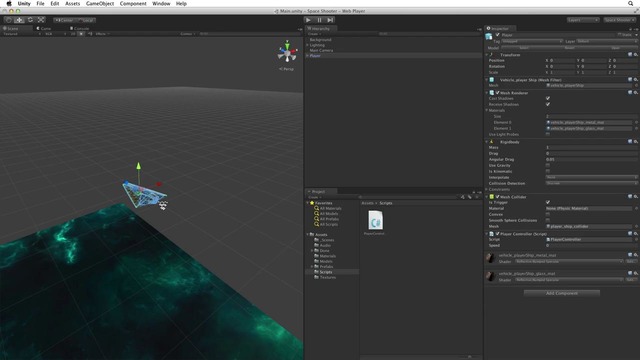Toggle Receive Shadows checkbox
The width and height of the screenshot is (640, 360).
coord(548,104)
